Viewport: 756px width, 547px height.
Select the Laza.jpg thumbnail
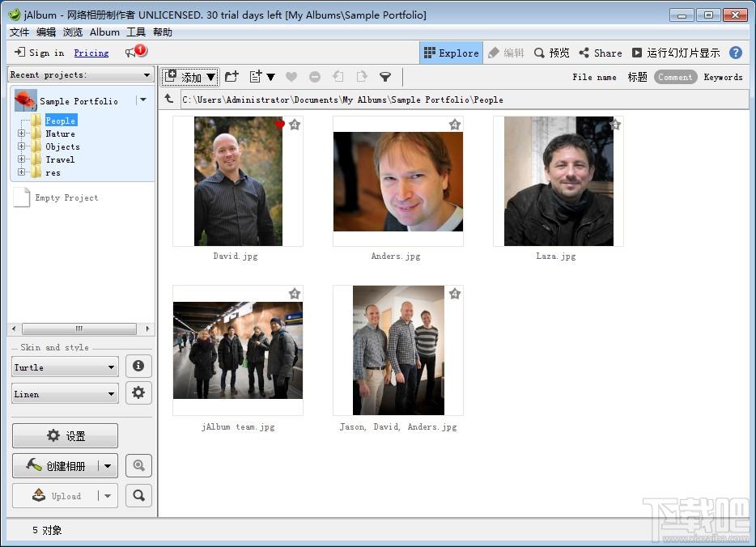tap(559, 181)
